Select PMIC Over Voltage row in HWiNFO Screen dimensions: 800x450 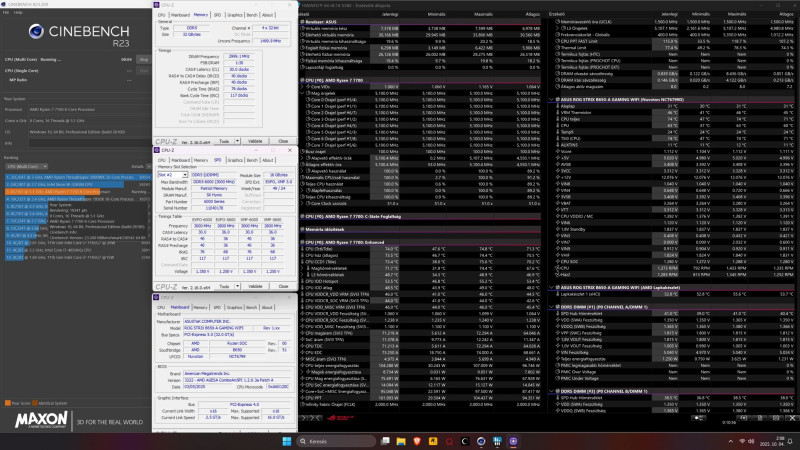tap(674, 372)
